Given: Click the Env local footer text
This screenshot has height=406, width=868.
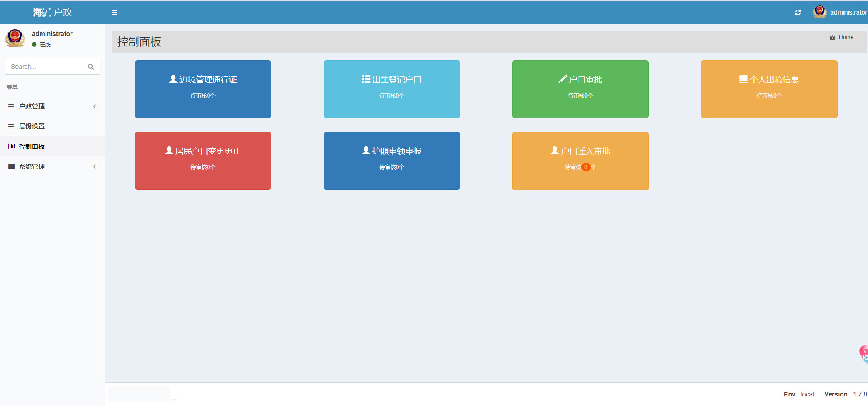Looking at the screenshot, I should point(799,394).
